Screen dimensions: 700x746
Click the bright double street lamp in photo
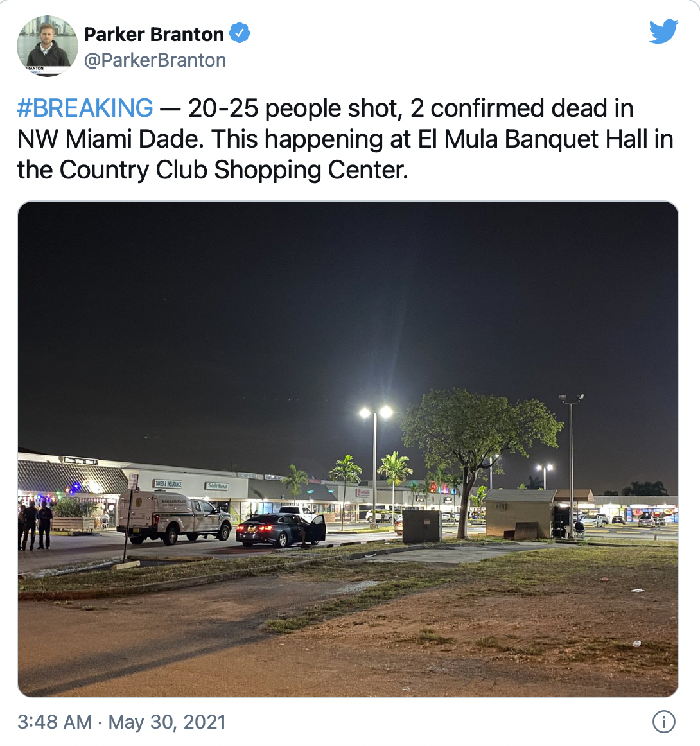point(375,413)
